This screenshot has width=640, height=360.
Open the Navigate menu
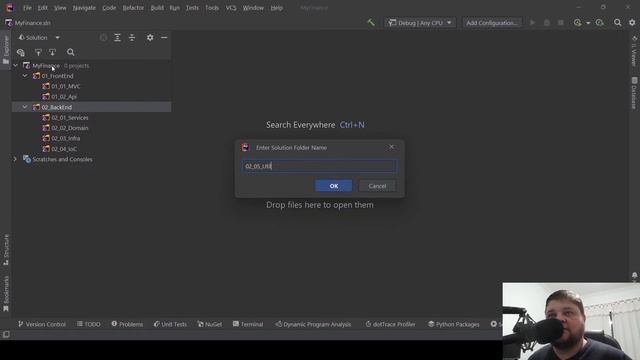point(84,8)
